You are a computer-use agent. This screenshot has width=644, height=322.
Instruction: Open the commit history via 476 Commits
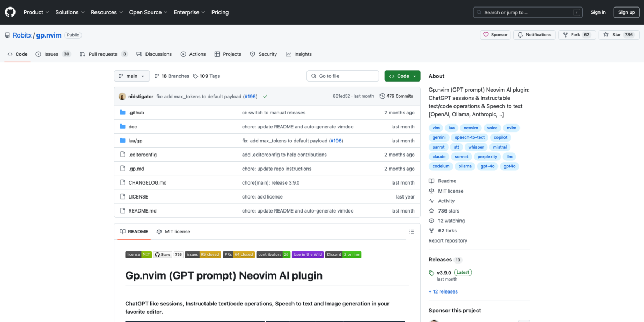(x=396, y=96)
